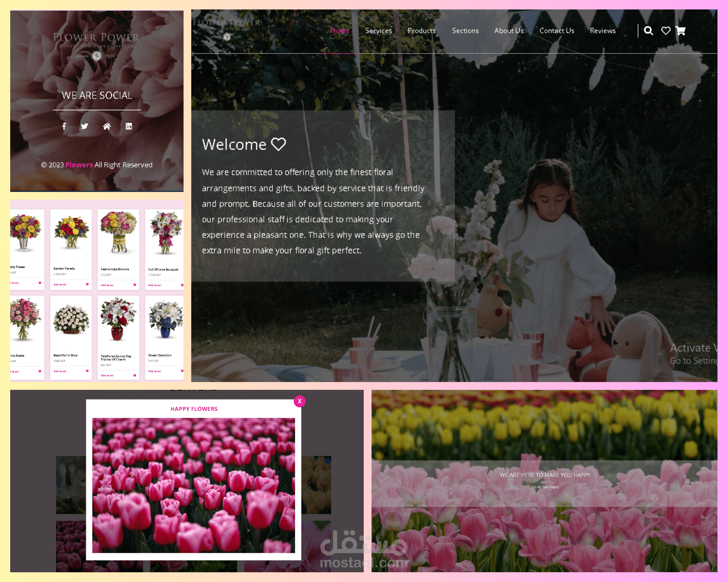This screenshot has width=728, height=582.
Task: Visit the Twitter social icon
Action: (84, 126)
